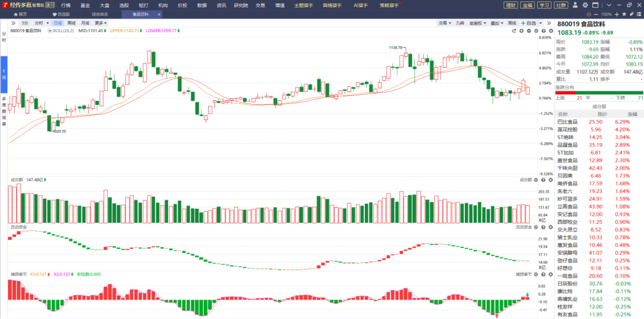The height and width of the screenshot is (319, 644).
Task: Click the pencil edit icon near zoom
Action: pos(631,14)
